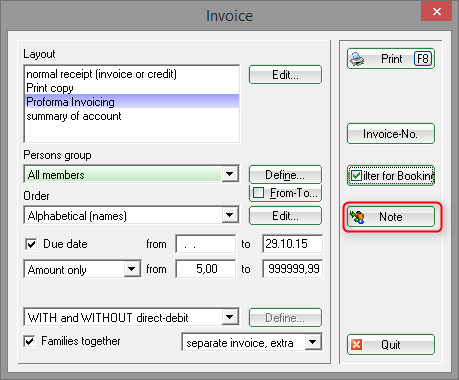Click Edit button next to Layout list
Screen dimensions: 459x380
click(x=285, y=75)
